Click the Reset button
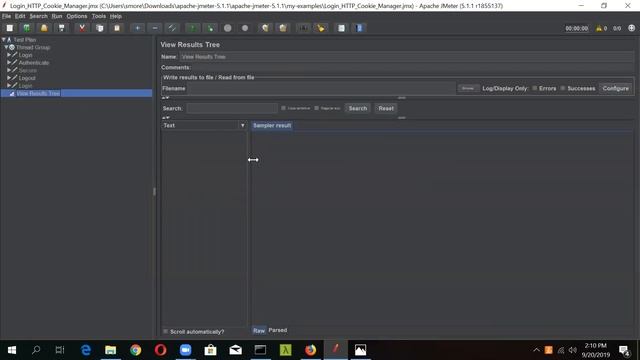Viewport: 640px width, 360px height. [386, 108]
